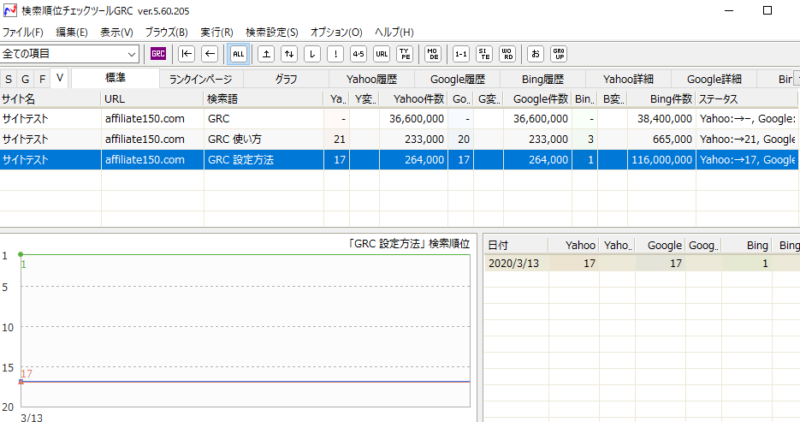Screen dimensions: 800x422
Task: Open the ファイル(F) menu
Action: coord(22,32)
